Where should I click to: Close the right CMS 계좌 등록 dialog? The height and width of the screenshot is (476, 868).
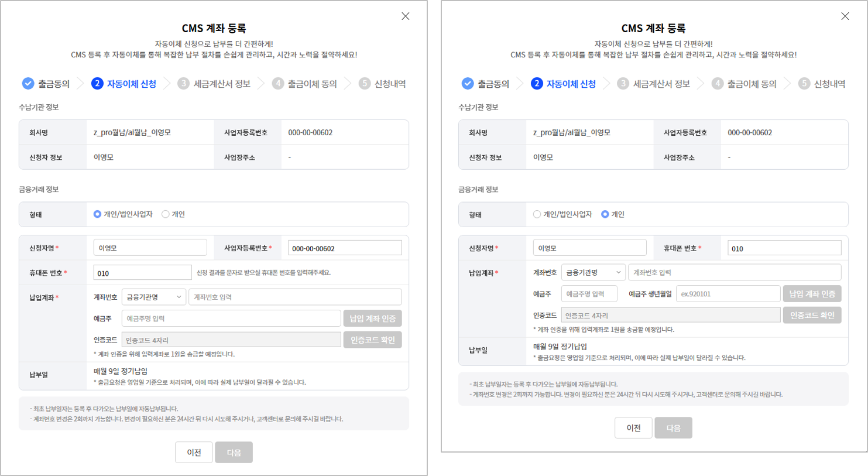click(x=845, y=16)
